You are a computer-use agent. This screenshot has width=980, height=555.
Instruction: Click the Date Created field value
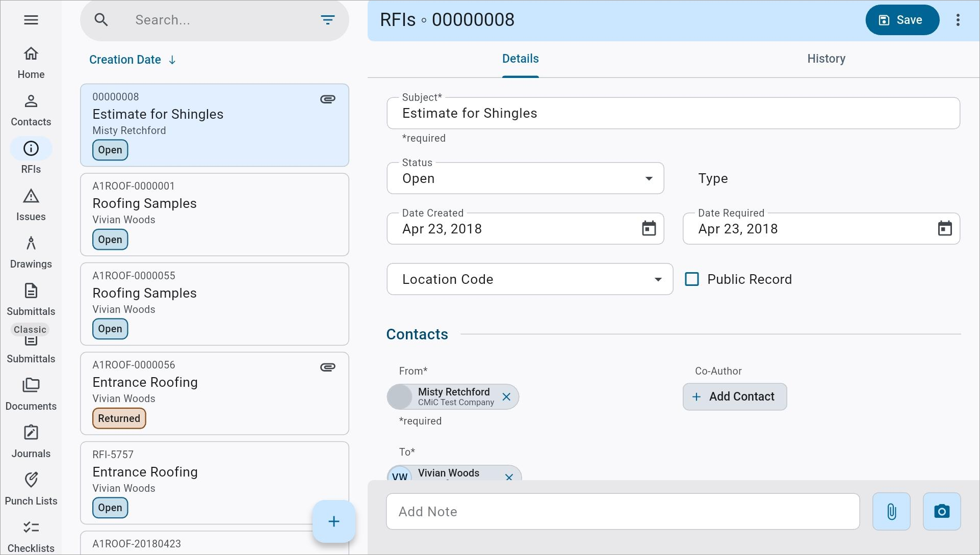tap(442, 229)
